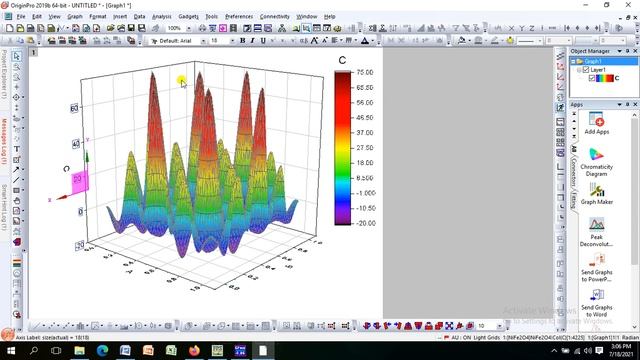Image resolution: width=640 pixels, height=360 pixels.
Task: Click the Underline formatting button
Action: pos(263,40)
